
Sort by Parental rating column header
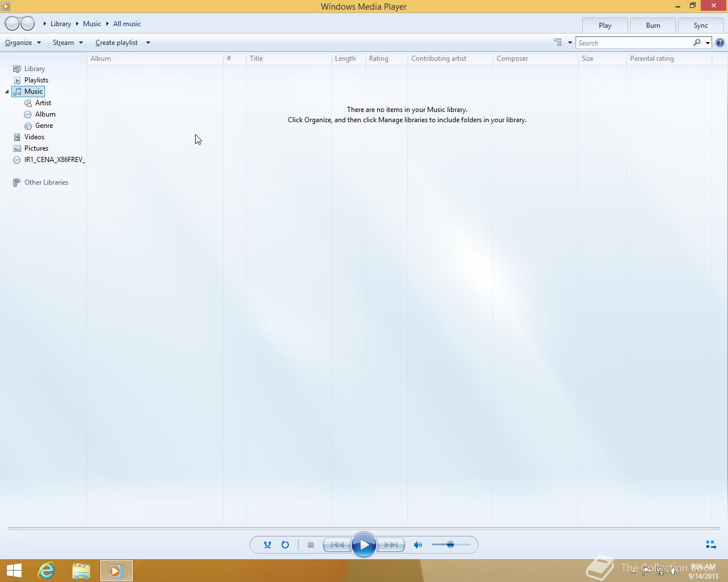669,59
